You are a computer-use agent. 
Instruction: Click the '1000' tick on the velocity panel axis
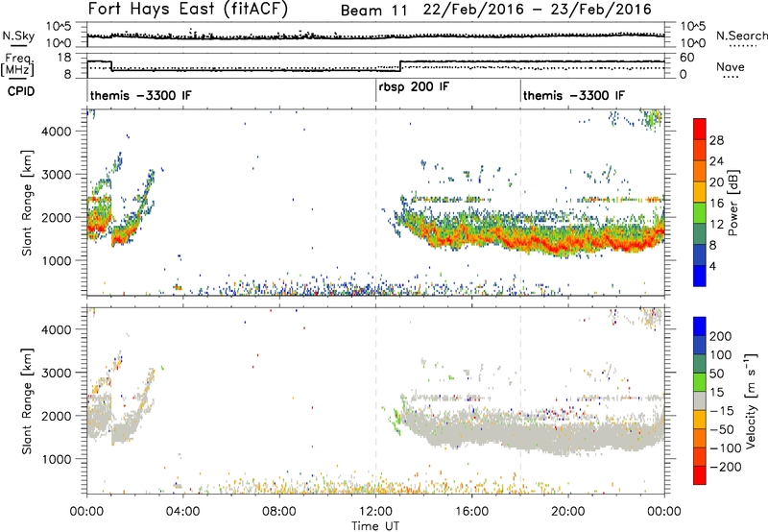coord(56,459)
